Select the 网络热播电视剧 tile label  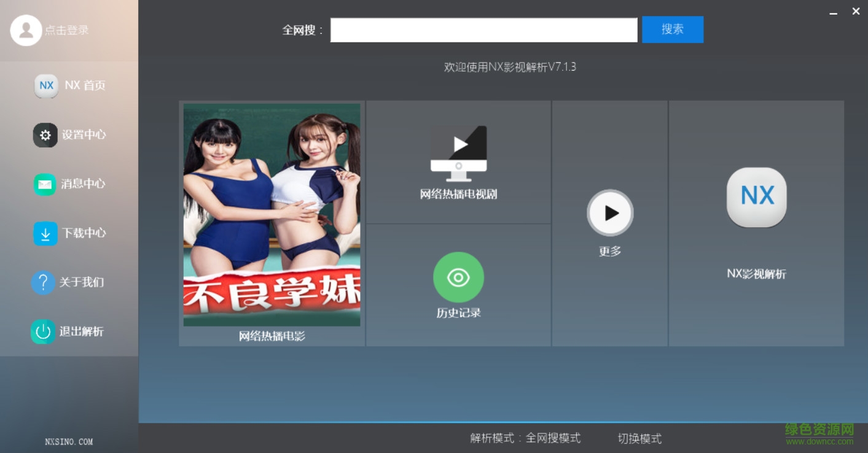tap(458, 194)
